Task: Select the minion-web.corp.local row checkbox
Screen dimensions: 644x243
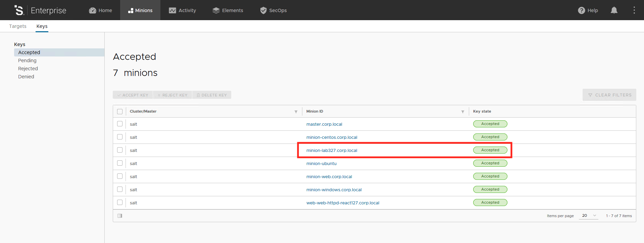Action: coord(120,176)
